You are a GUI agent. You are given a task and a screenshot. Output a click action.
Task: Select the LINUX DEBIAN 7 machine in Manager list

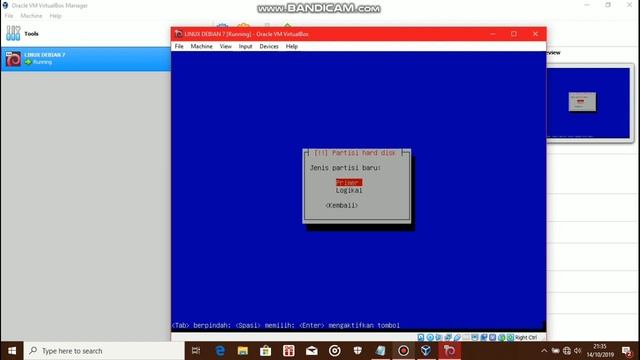pos(86,59)
